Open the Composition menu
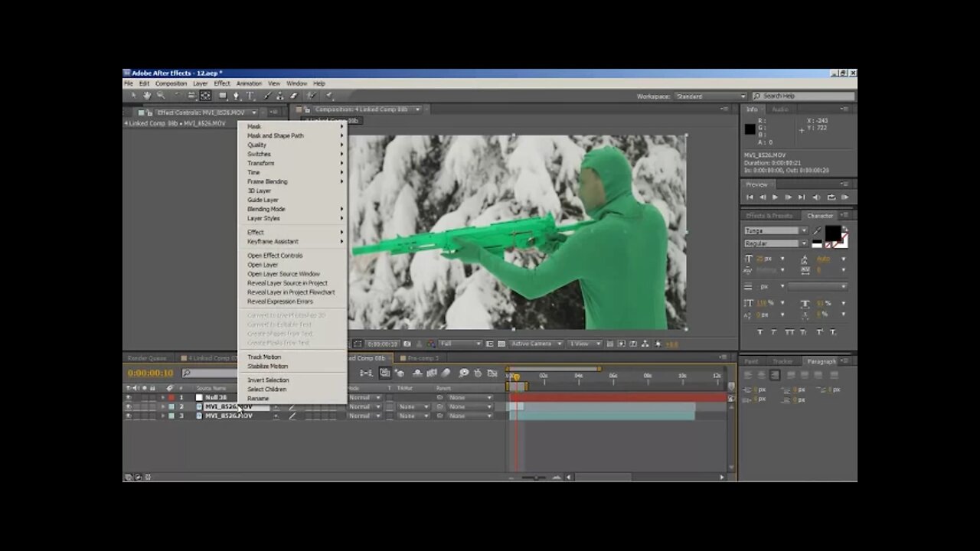 171,83
